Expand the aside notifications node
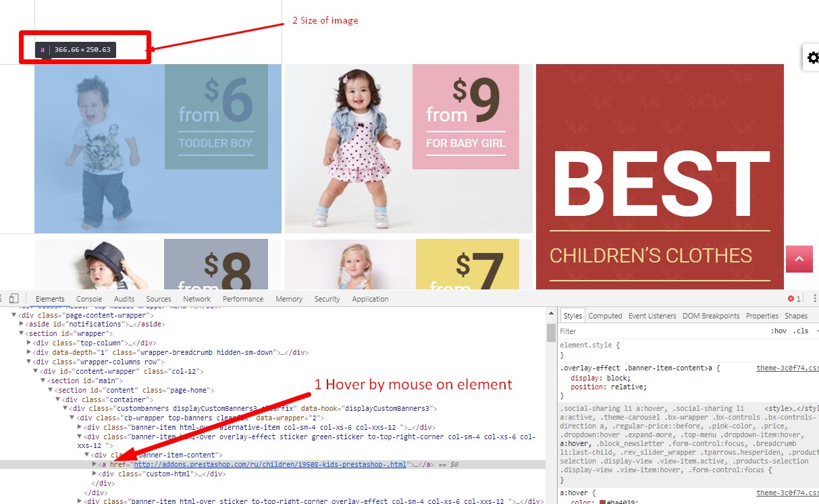The width and height of the screenshot is (819, 504). tap(22, 325)
